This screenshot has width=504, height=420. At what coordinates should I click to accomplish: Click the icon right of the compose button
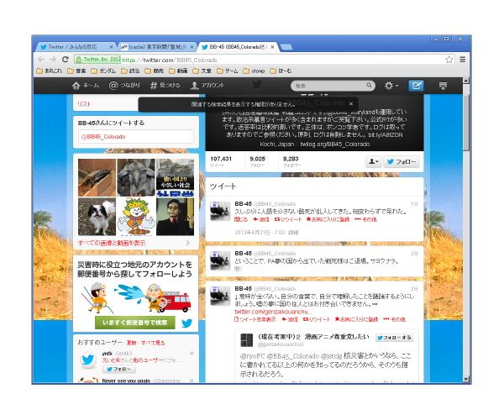pos(443,86)
